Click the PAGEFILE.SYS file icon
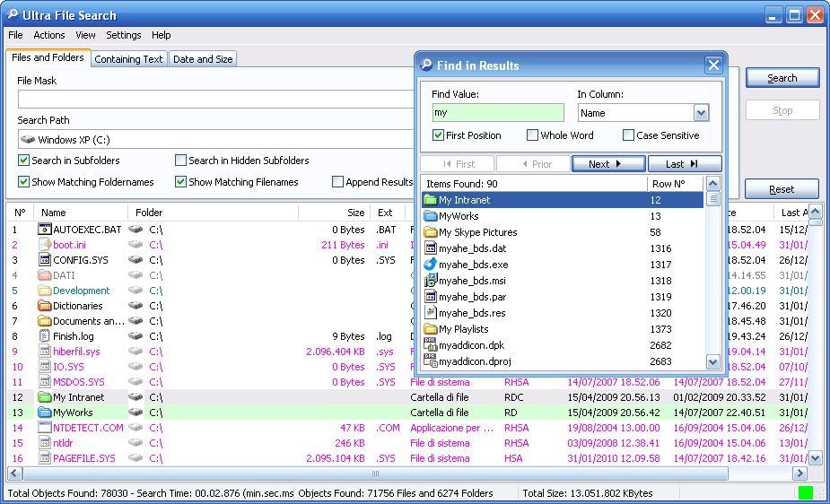 pos(45,458)
